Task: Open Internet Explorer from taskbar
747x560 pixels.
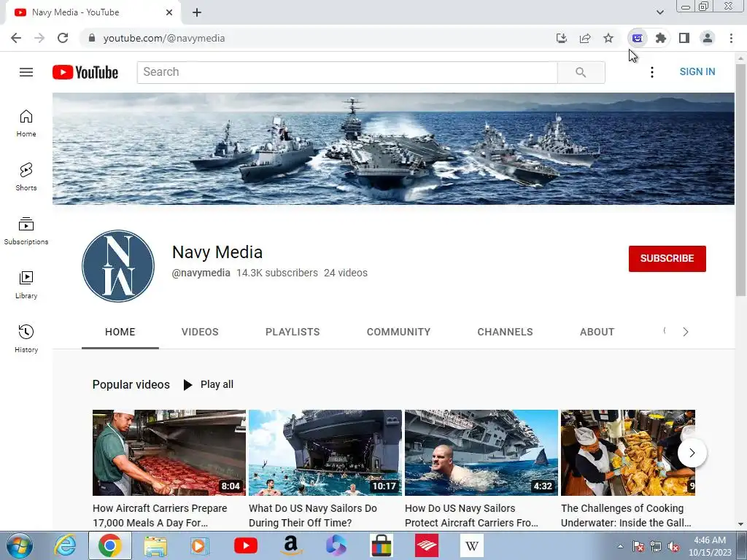Action: 65,545
